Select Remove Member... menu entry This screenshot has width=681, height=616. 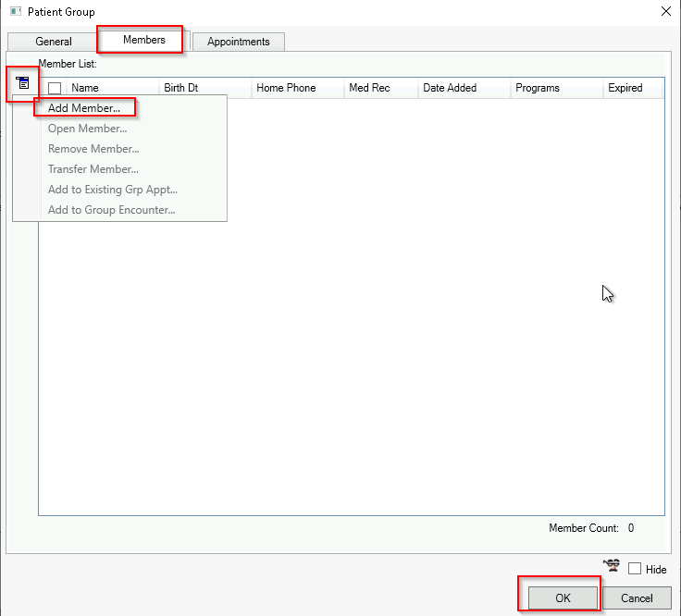93,149
